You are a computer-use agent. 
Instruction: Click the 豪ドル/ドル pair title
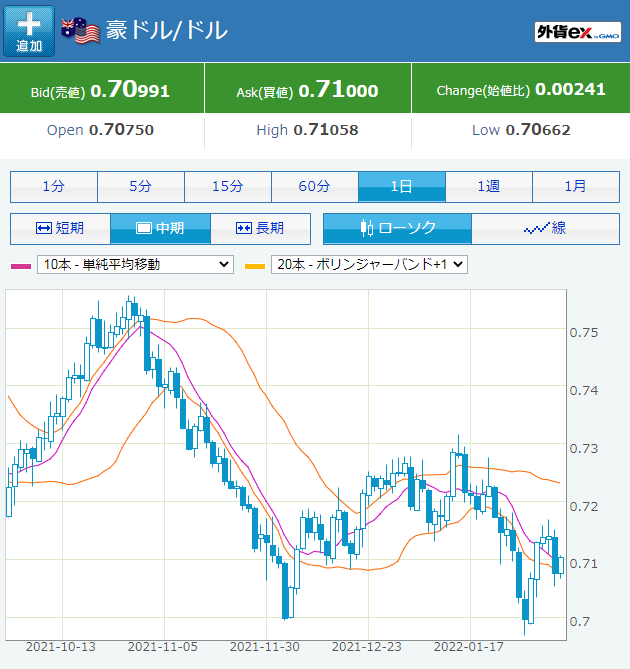pyautogui.click(x=167, y=30)
